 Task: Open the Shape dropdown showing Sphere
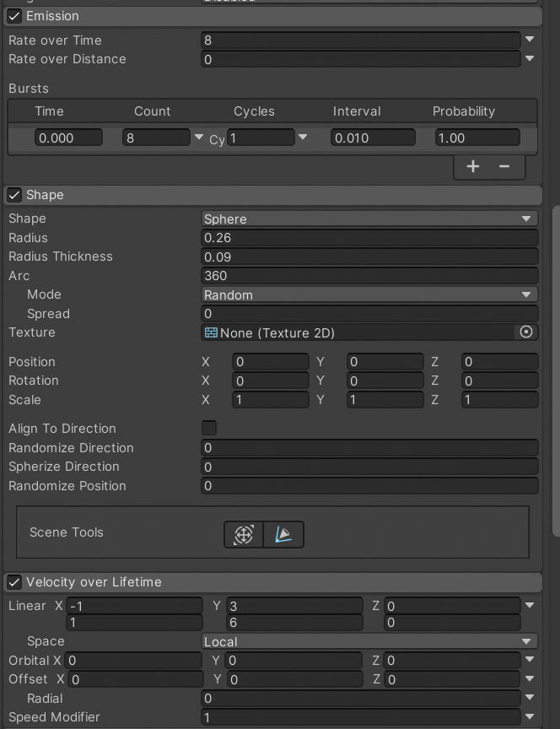click(x=369, y=219)
